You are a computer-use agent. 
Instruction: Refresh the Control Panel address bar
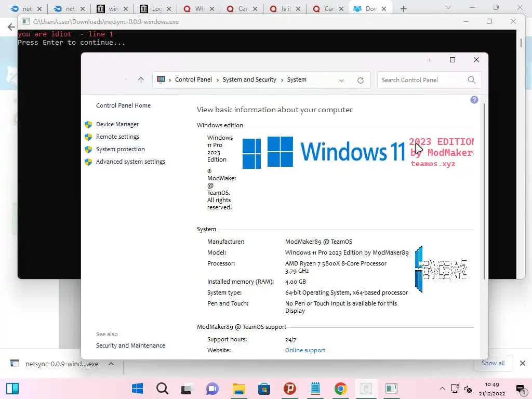[x=361, y=80]
